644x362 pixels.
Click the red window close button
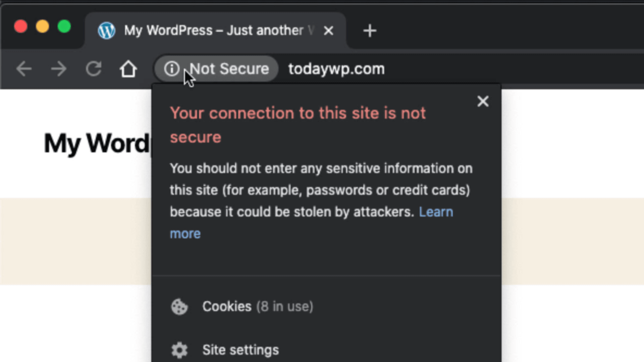pos(21,26)
